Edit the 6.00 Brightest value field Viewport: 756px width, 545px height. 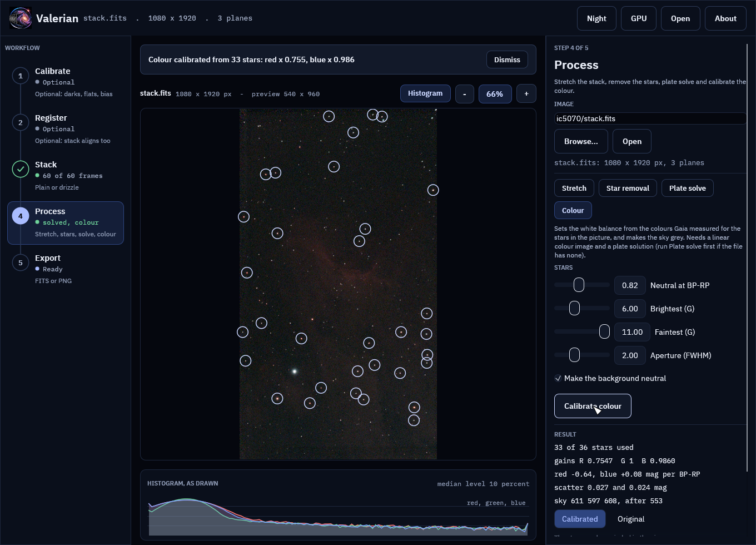(x=630, y=309)
